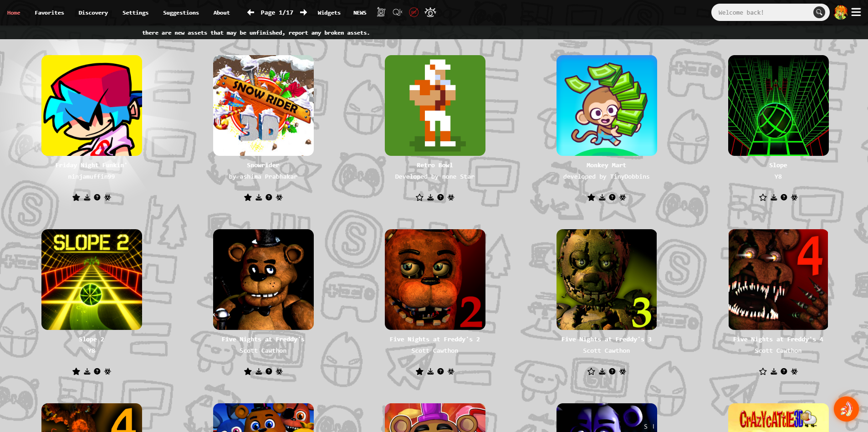Click the eye icon in top navigation
The width and height of the screenshot is (868, 432).
pyautogui.click(x=430, y=12)
